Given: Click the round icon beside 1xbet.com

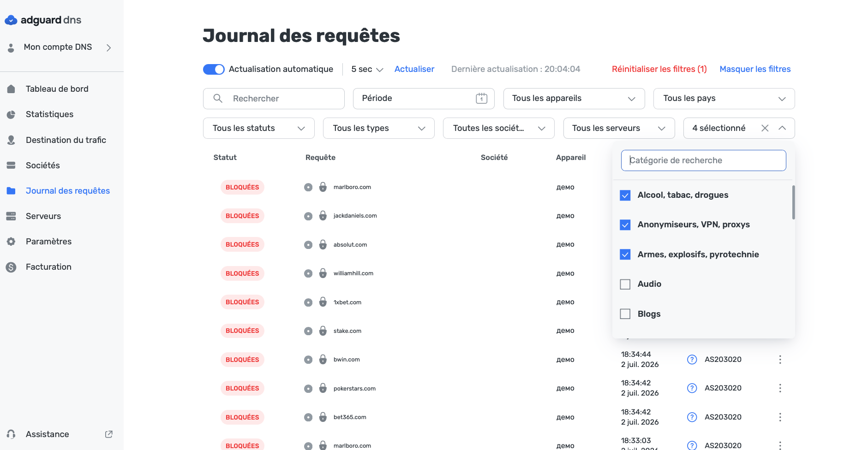Looking at the screenshot, I should tap(308, 302).
